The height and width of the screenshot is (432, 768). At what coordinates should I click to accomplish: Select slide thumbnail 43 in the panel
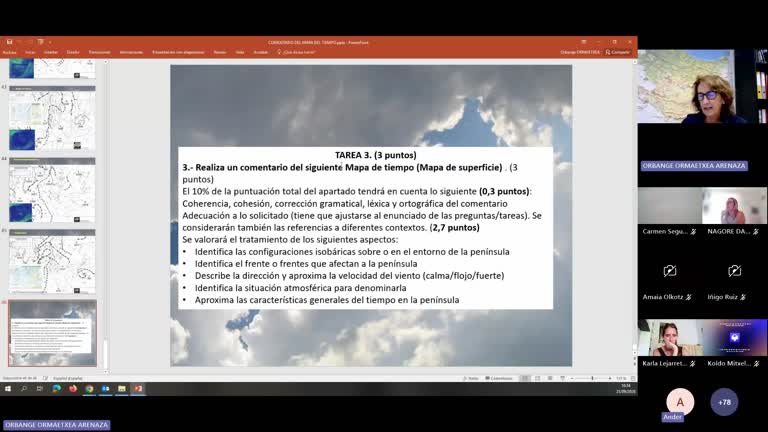coord(52,118)
